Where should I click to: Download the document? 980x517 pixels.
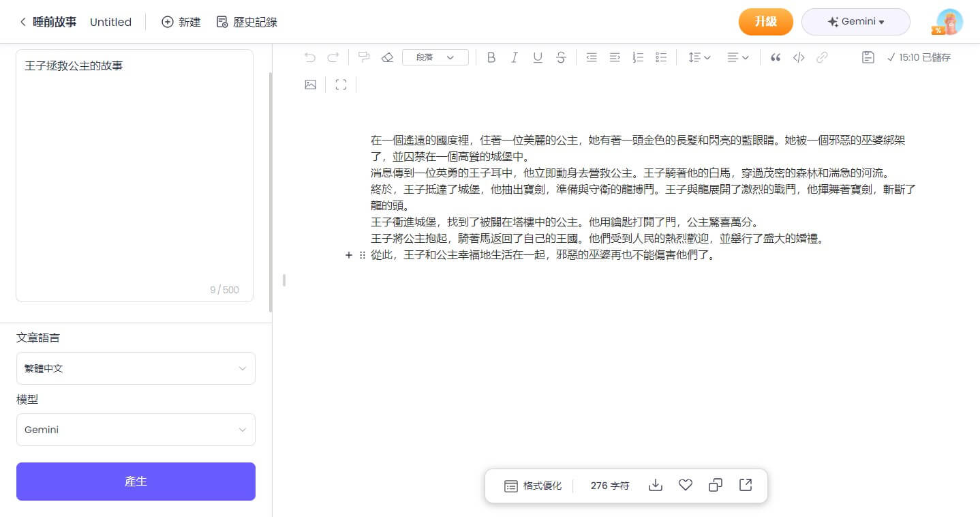(x=656, y=485)
